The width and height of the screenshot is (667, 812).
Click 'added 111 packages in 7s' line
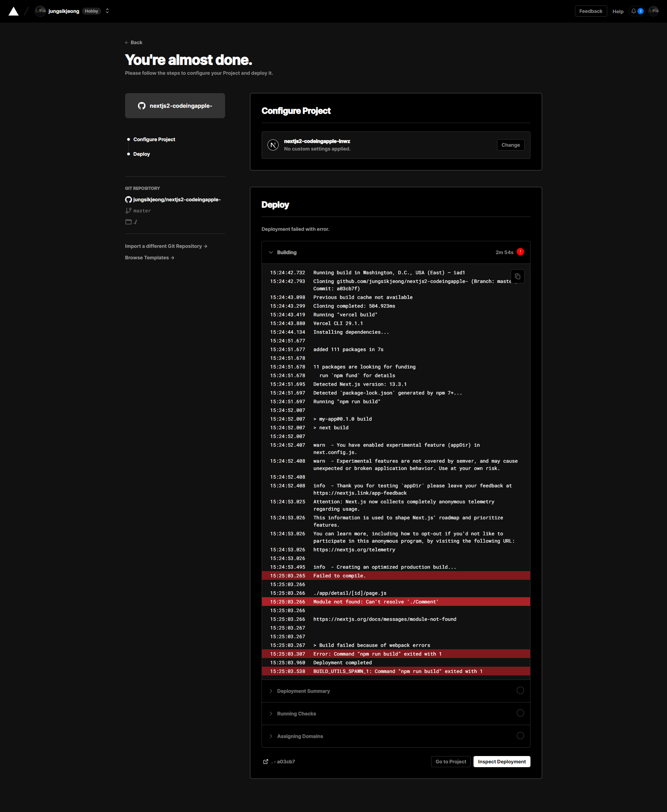[396, 349]
